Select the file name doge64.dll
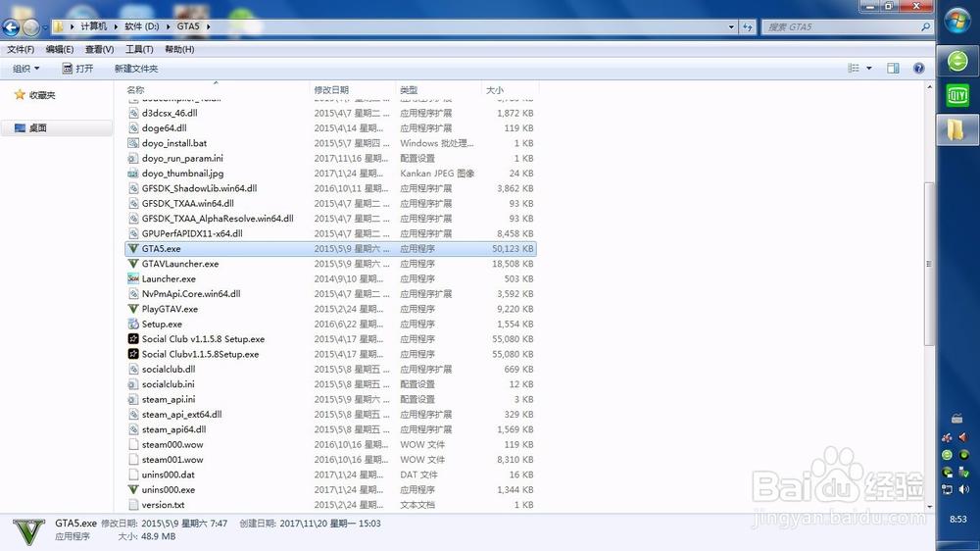The height and width of the screenshot is (551, 980). point(165,128)
